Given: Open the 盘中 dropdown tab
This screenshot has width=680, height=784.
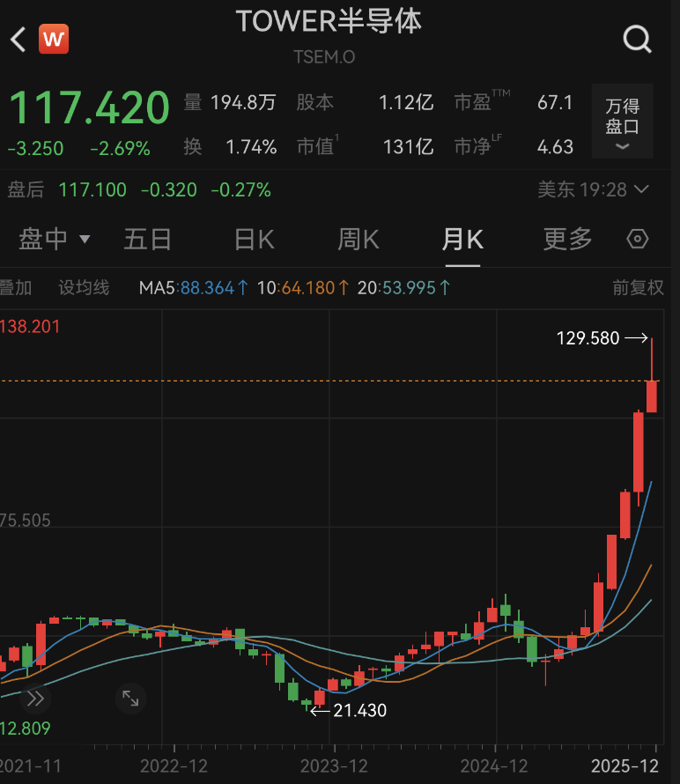Looking at the screenshot, I should coord(55,239).
